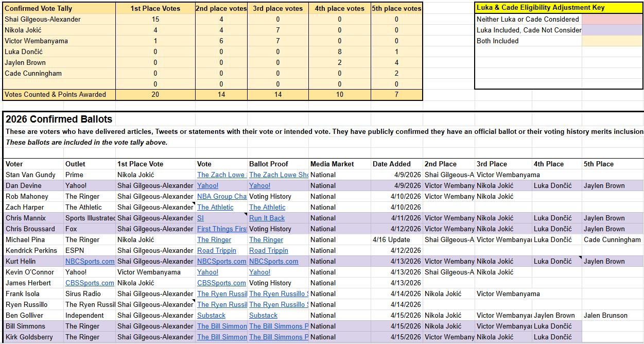Select the tan 'Both Included' key color cell
Screen dimensions: 644x344
click(x=612, y=41)
